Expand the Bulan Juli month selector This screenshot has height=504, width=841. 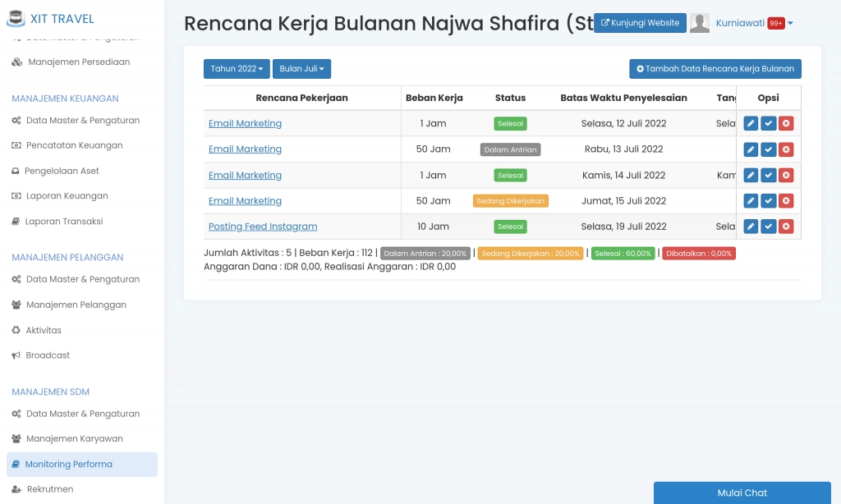301,69
